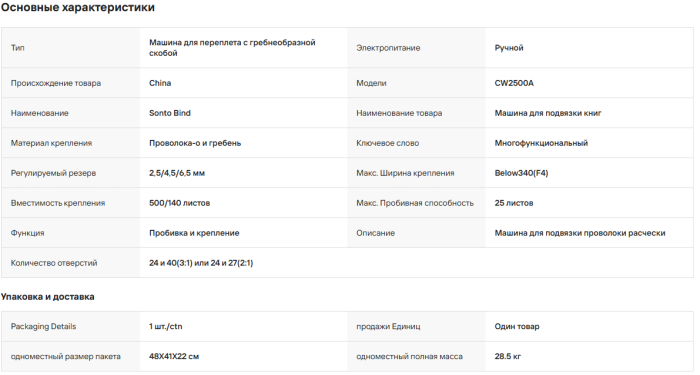Screen dimensions: 700x375
Task: Click the 'Основные характеристики' heading
Action: click(x=78, y=8)
